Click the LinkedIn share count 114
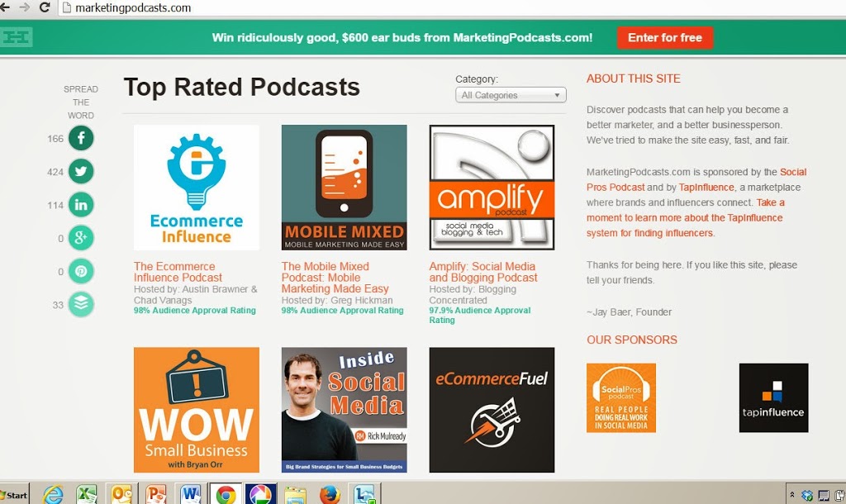Viewport: 846px width, 504px height. coord(55,206)
